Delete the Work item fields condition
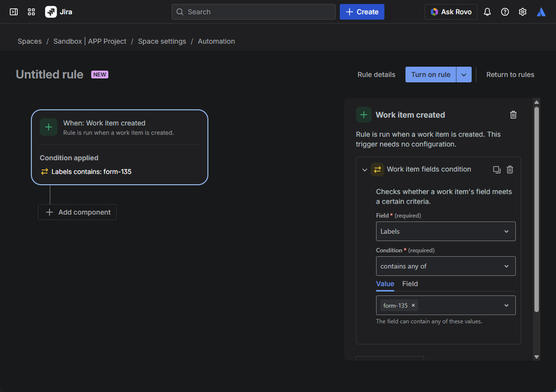Image resolution: width=556 pixels, height=392 pixels. coord(510,170)
